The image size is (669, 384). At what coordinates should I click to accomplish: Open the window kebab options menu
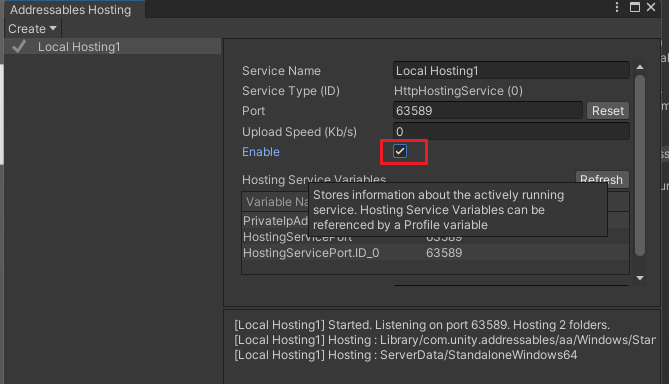[x=617, y=7]
